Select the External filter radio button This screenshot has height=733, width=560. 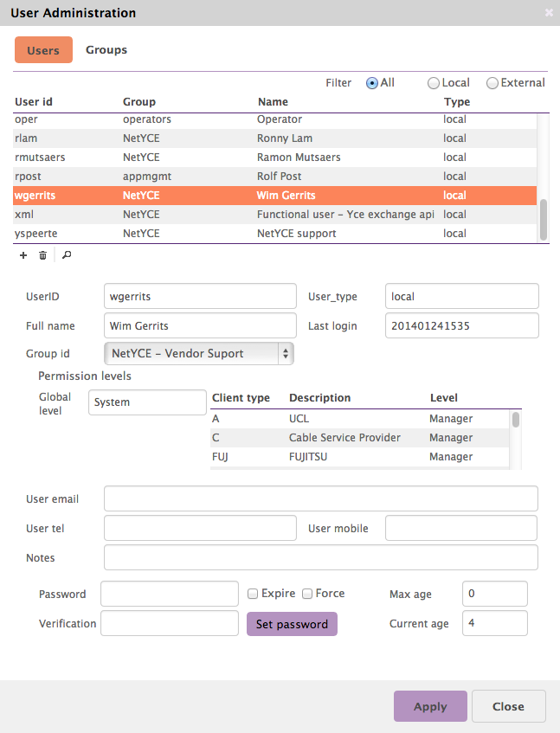pyautogui.click(x=492, y=83)
